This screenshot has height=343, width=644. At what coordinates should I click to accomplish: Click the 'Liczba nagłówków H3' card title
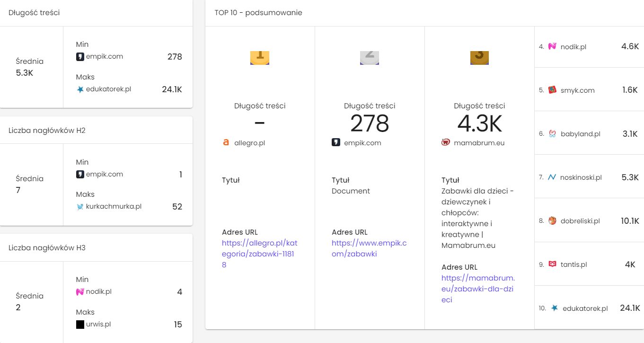tap(47, 247)
